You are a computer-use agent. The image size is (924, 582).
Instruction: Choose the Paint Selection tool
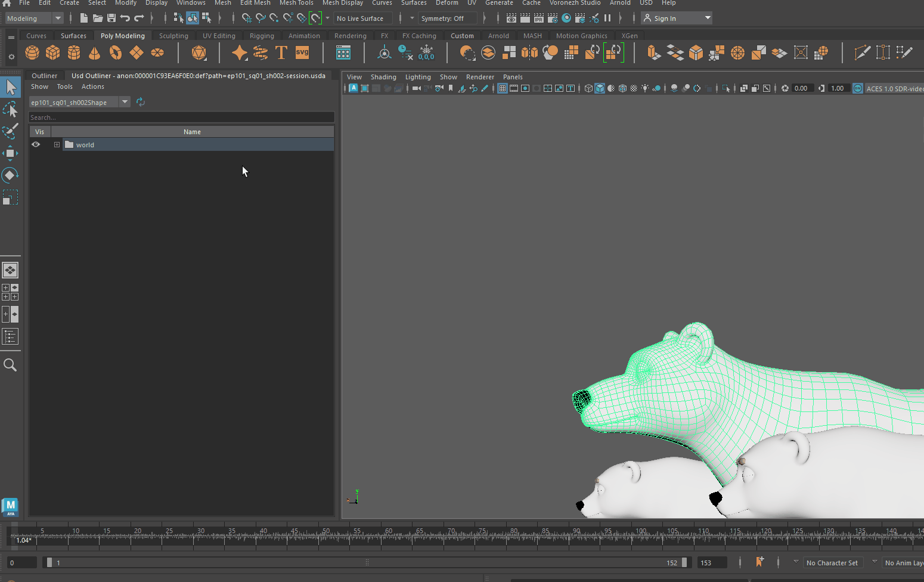pos(10,131)
